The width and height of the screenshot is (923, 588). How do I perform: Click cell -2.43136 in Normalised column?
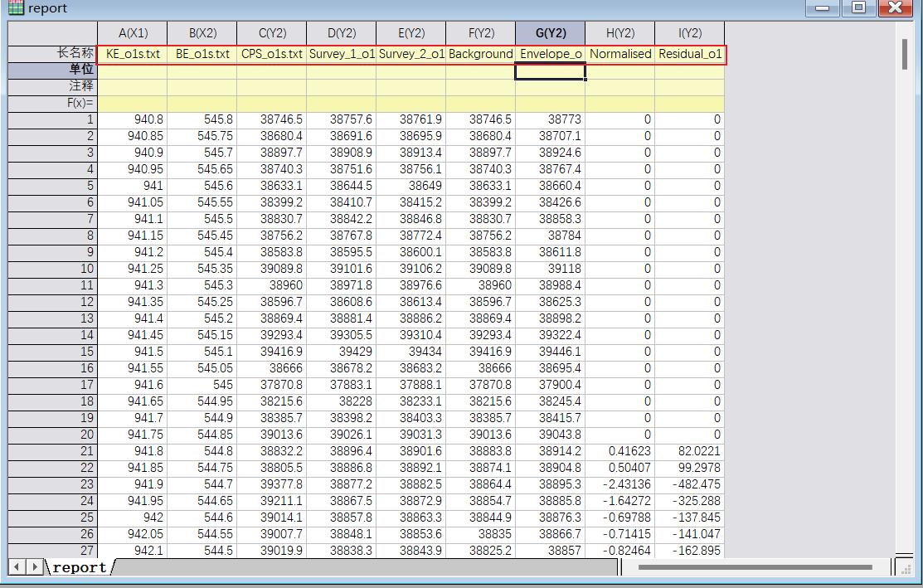pos(619,484)
